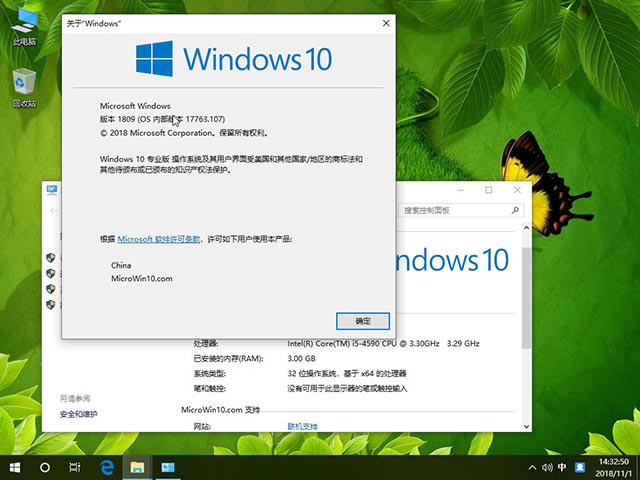Click the 没有可用于此显示器 pen and touch value
The width and height of the screenshot is (640, 480).
[347, 389]
